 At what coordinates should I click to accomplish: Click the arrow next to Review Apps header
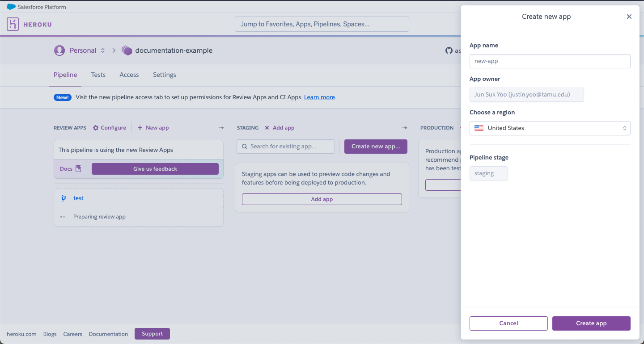[x=221, y=128]
